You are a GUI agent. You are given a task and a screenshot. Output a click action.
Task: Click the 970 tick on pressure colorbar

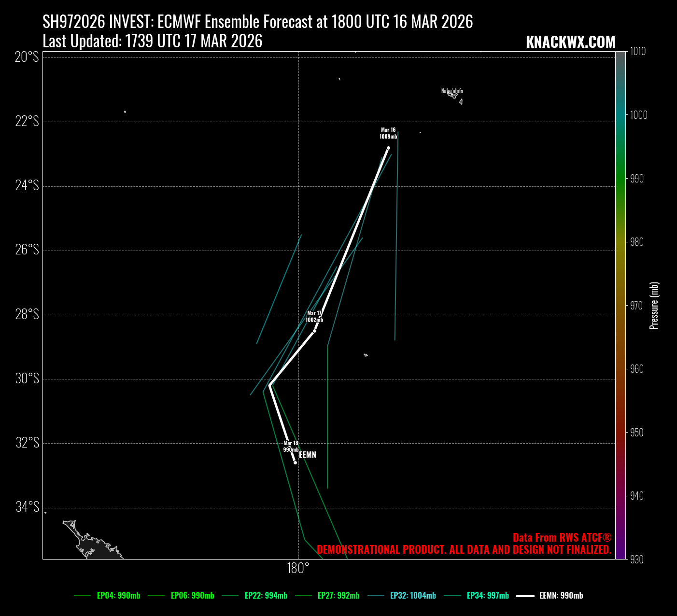[x=636, y=306]
